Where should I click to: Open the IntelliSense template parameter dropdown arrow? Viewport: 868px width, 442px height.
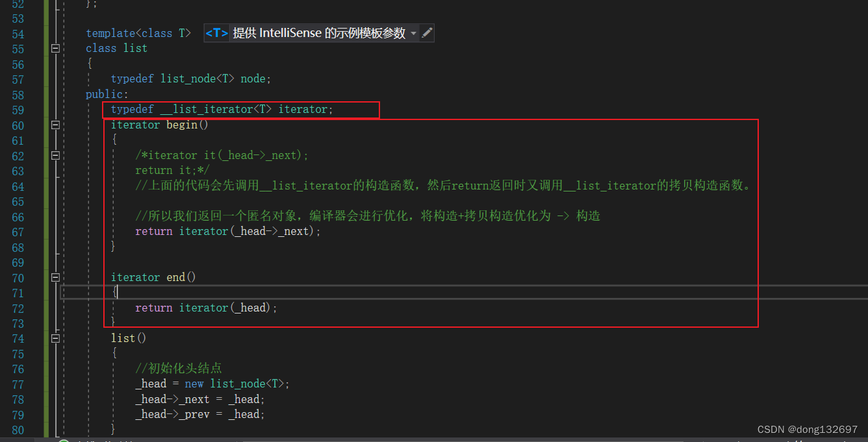click(x=414, y=32)
